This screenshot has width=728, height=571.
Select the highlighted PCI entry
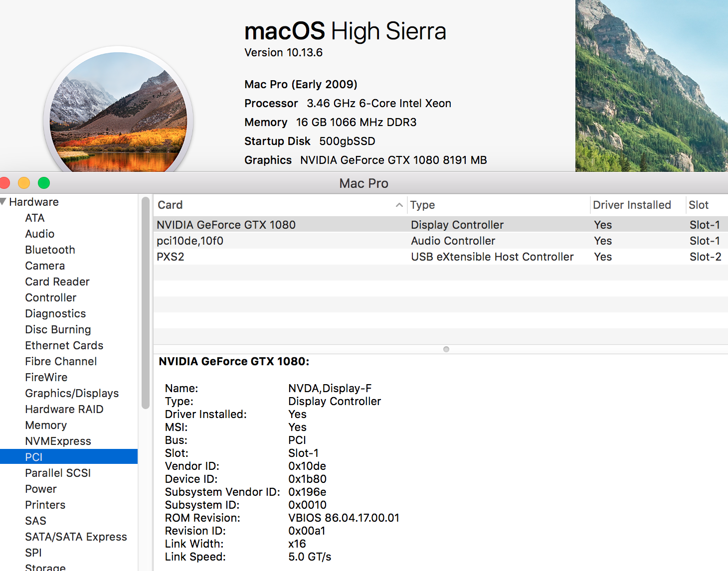(69, 457)
